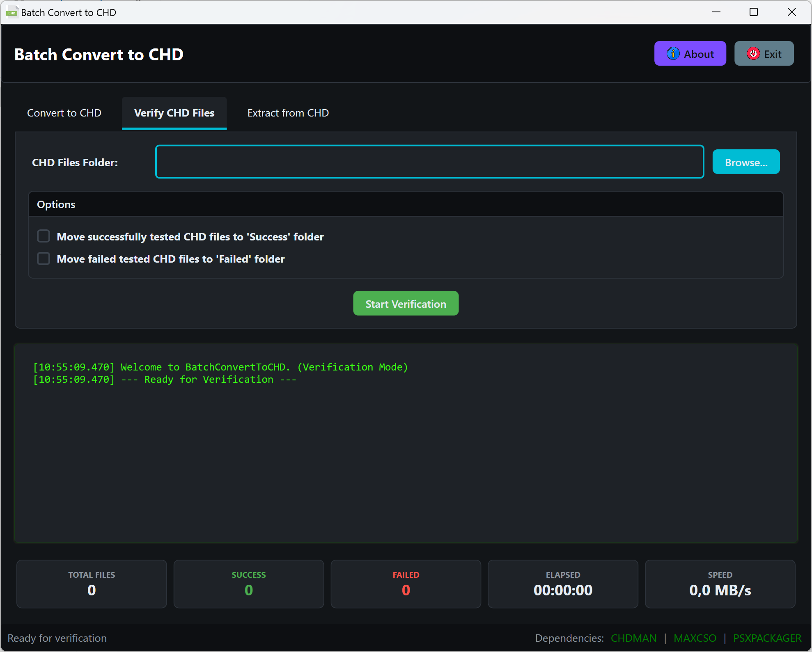Click the Ready for verification status text
Image resolution: width=812 pixels, height=652 pixels.
click(x=57, y=638)
